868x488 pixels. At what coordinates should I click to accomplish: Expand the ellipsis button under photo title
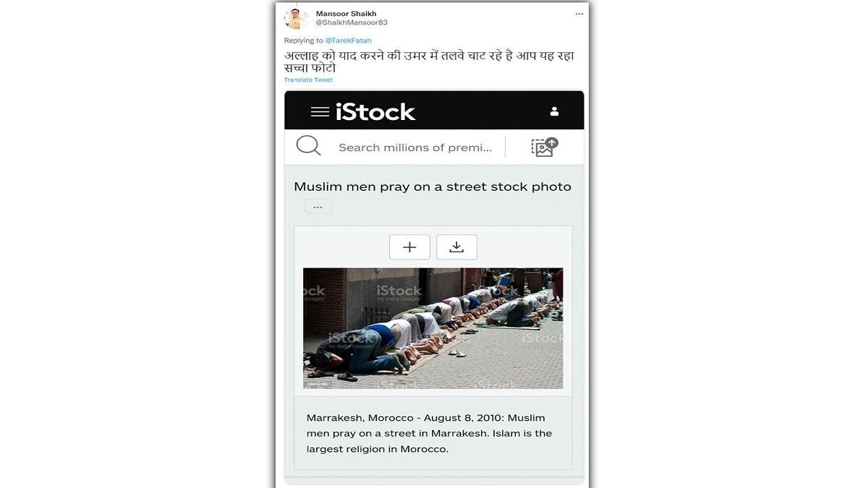click(318, 207)
